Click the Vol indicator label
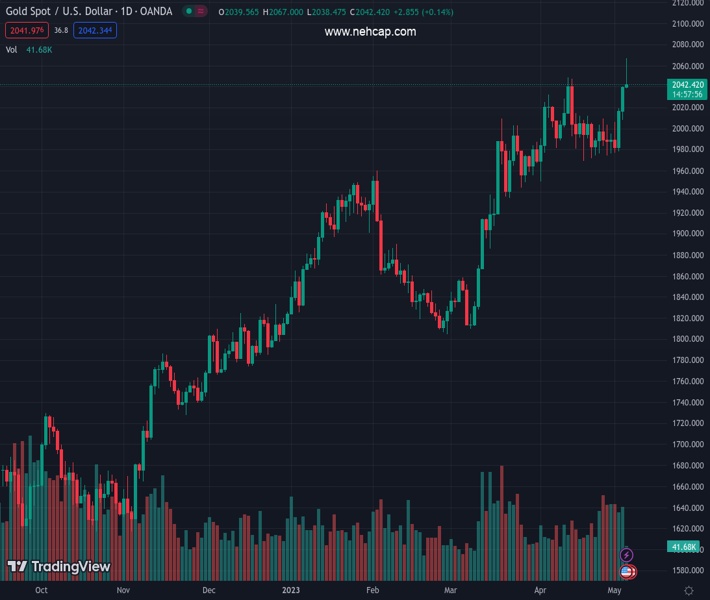This screenshot has width=710, height=600. pyautogui.click(x=12, y=49)
